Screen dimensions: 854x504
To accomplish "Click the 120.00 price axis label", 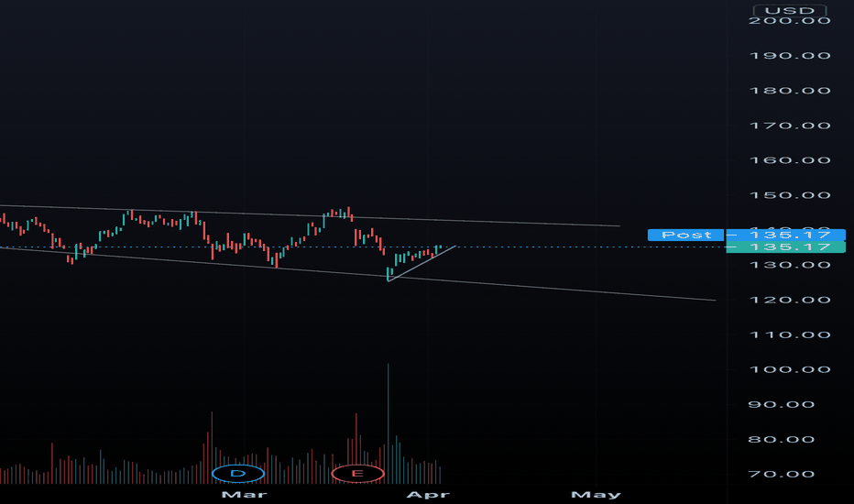I will [790, 300].
